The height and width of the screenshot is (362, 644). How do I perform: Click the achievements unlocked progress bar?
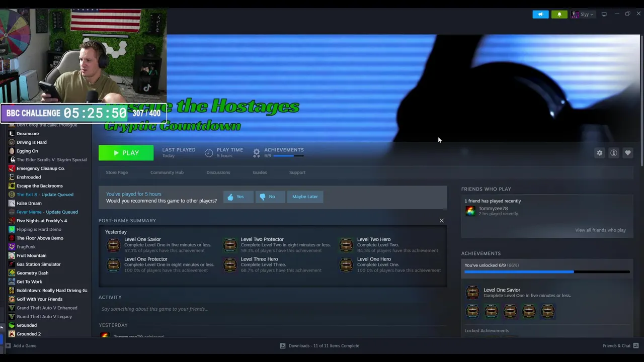tap(547, 272)
